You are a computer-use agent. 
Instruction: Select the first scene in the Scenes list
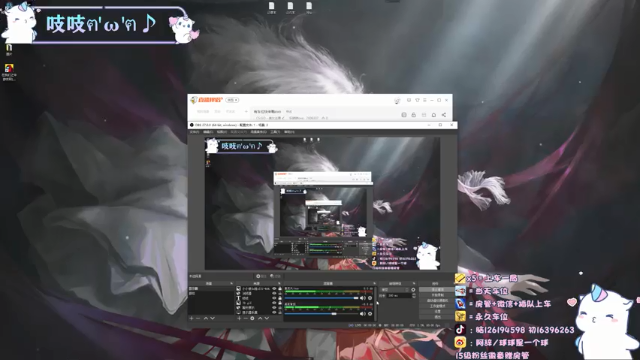[x=211, y=288]
